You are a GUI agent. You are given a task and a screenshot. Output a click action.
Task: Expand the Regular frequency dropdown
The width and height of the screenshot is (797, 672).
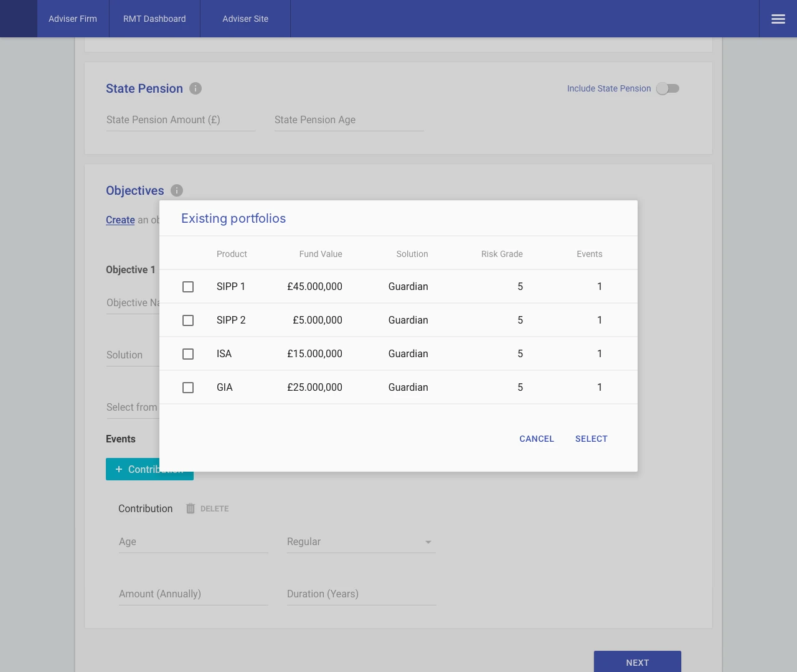[361, 542]
